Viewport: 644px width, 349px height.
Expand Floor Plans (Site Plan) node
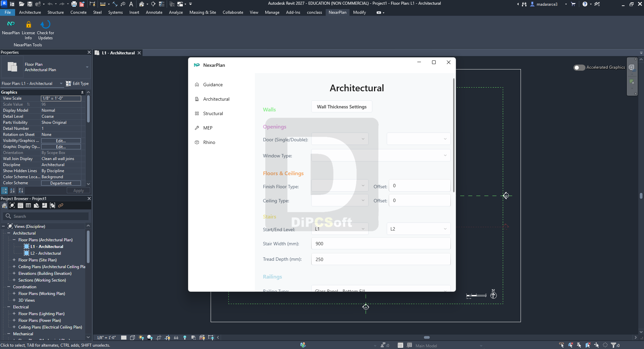(14, 260)
